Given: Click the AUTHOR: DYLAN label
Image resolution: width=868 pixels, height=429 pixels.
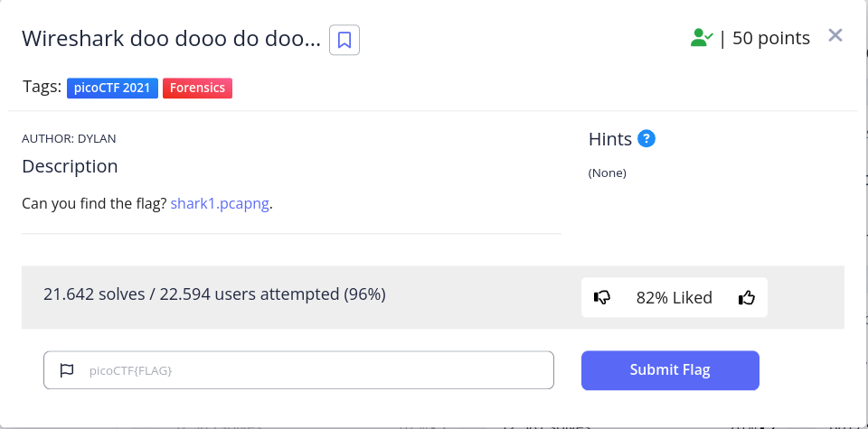Looking at the screenshot, I should [69, 138].
